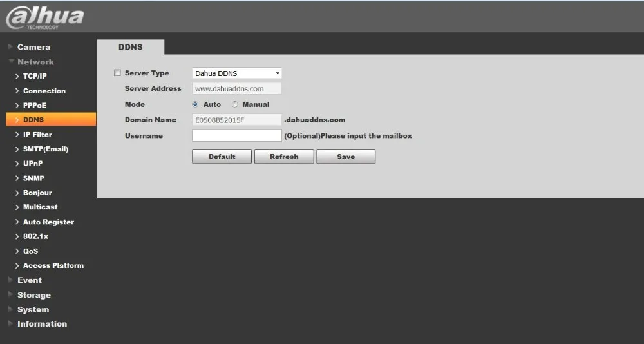This screenshot has width=644, height=344.
Task: Click the Dahua Technology logo
Action: point(44,17)
